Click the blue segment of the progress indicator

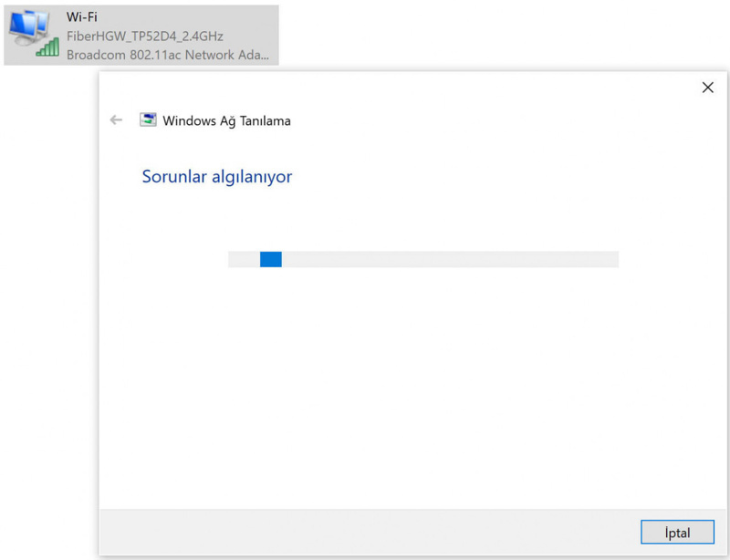271,259
